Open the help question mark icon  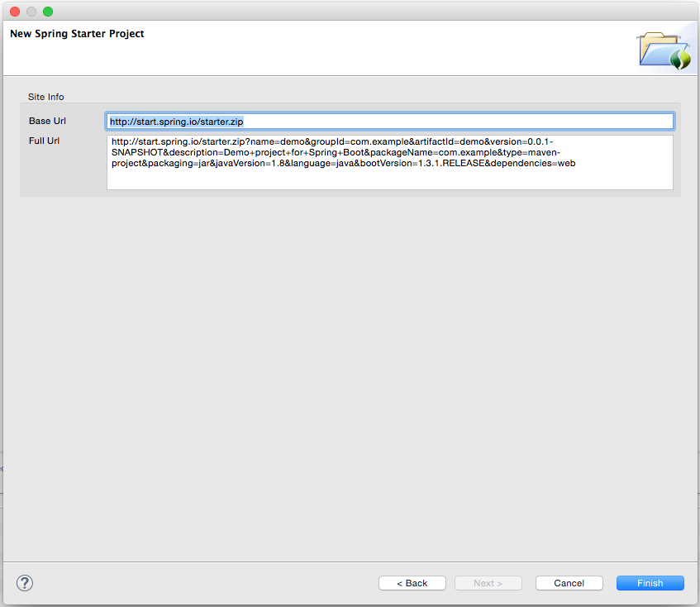click(x=25, y=583)
